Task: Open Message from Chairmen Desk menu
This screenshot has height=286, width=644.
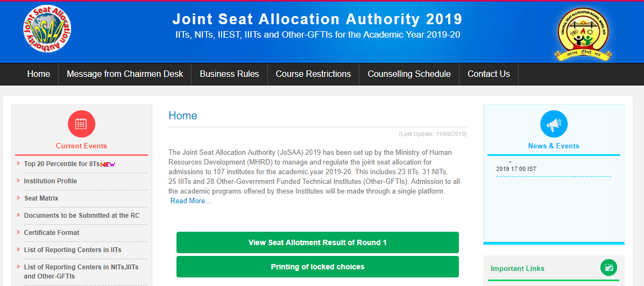Action: point(125,74)
